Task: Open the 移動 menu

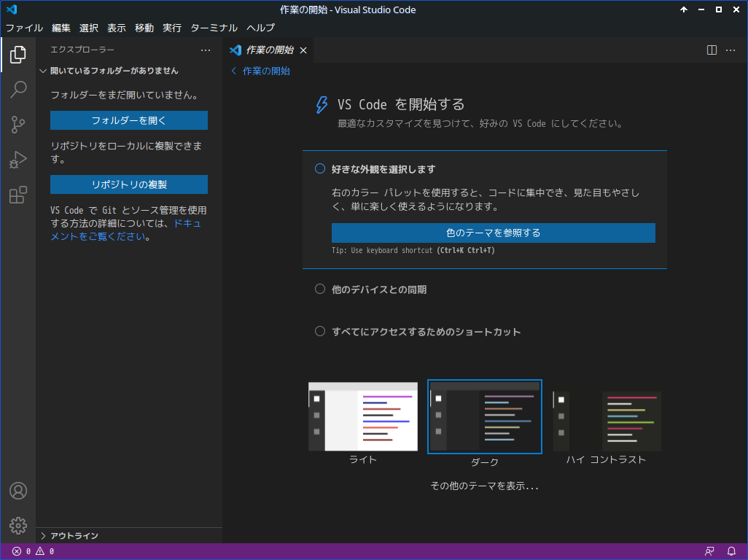Action: click(144, 28)
